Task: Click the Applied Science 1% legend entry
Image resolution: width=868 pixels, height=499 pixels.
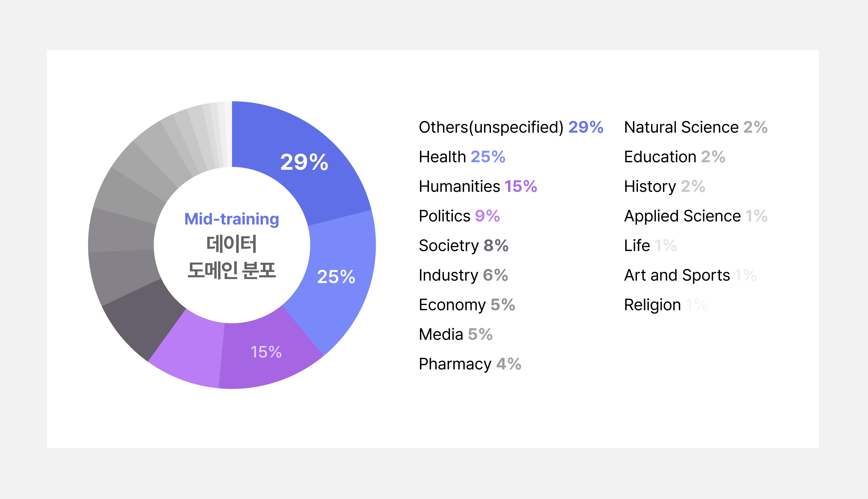Action: click(695, 216)
